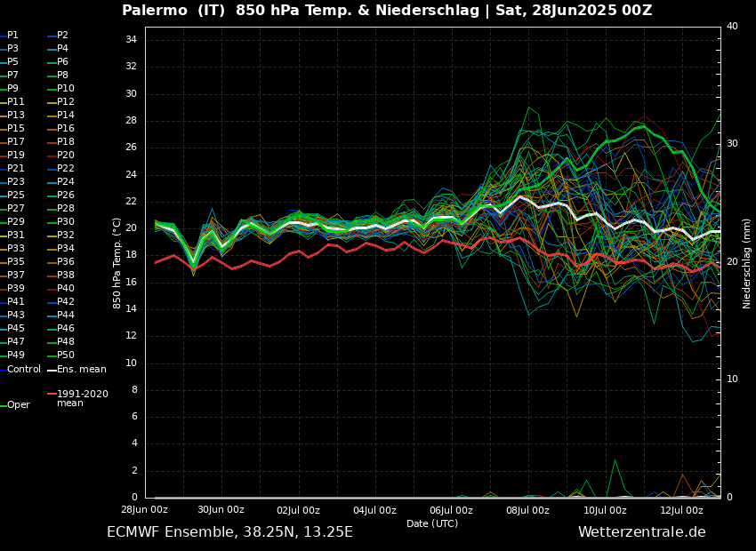The height and width of the screenshot is (551, 756).
Task: Select the 28Jun 00z date tick
Action: (x=144, y=510)
